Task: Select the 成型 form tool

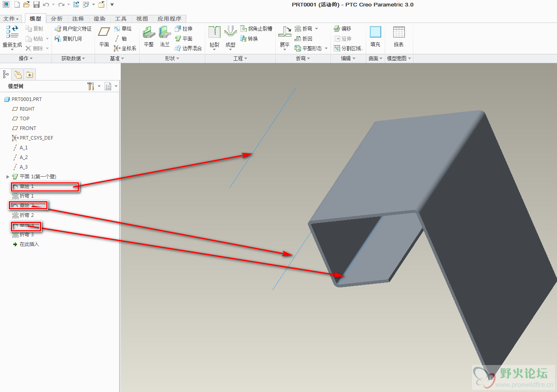Action: (230, 38)
